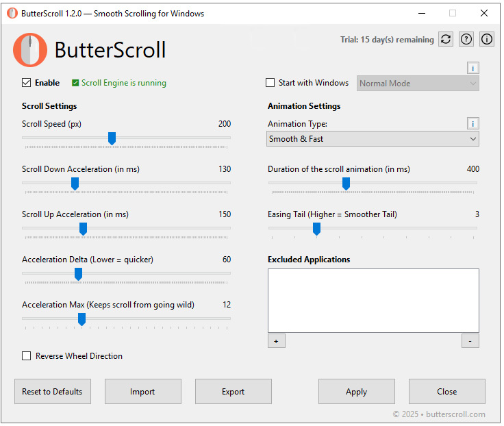Open the Normal Mode dropdown

click(418, 84)
